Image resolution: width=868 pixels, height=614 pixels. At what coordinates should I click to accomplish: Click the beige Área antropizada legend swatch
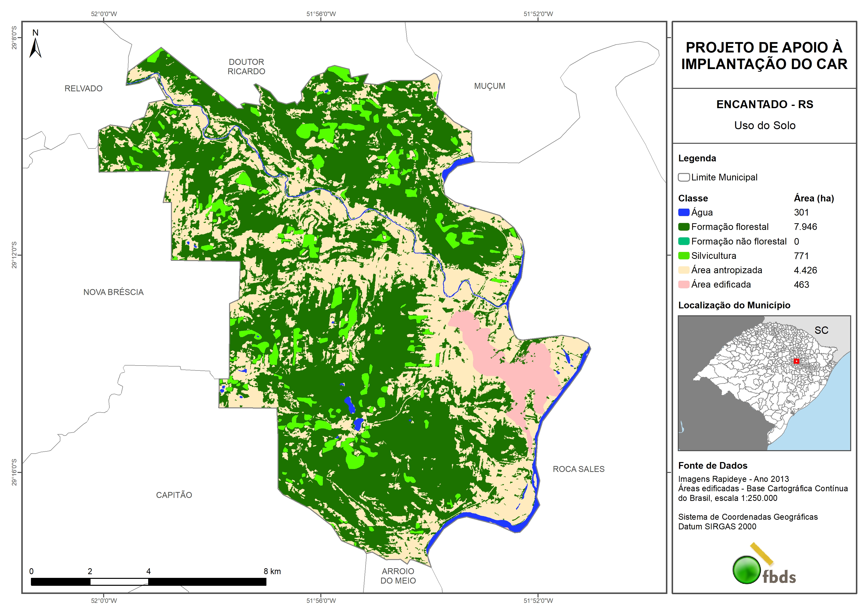point(683,270)
